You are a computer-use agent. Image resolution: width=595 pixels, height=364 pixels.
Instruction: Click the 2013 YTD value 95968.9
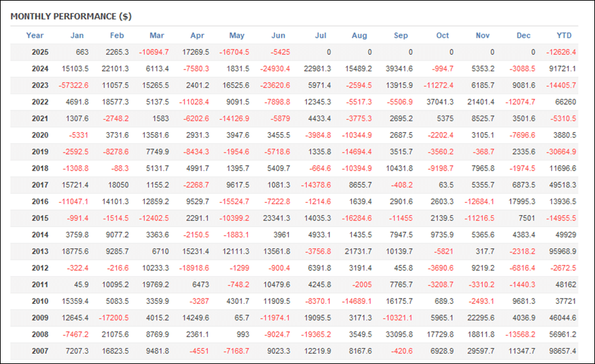point(563,252)
